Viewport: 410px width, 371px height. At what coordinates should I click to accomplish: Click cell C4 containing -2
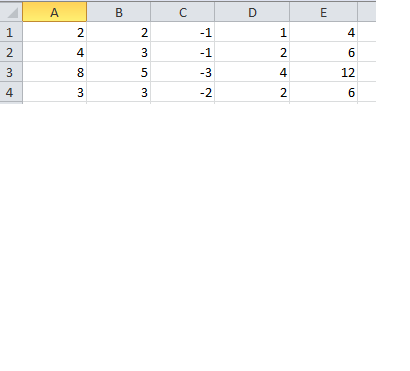tap(183, 92)
